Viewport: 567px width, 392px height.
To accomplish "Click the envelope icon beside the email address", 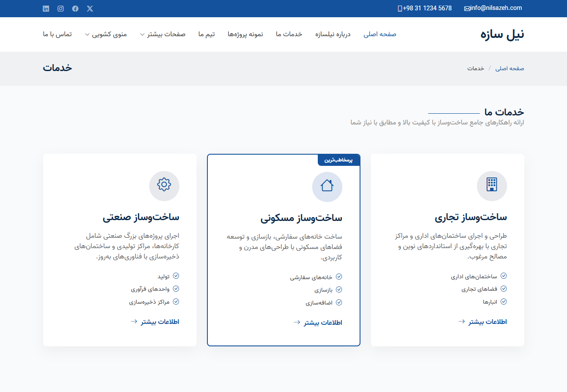I will [467, 9].
